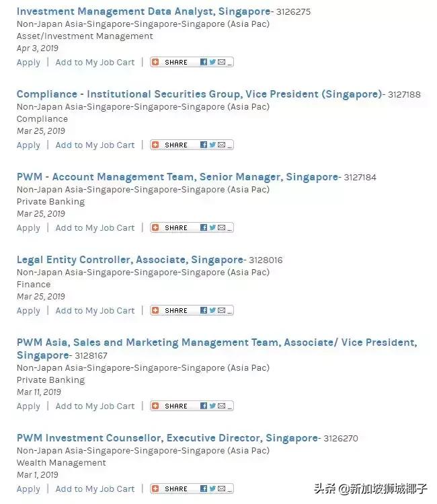Image resolution: width=437 pixels, height=504 pixels.
Task: Open Investment Management Data Analyst job title
Action: (x=143, y=11)
